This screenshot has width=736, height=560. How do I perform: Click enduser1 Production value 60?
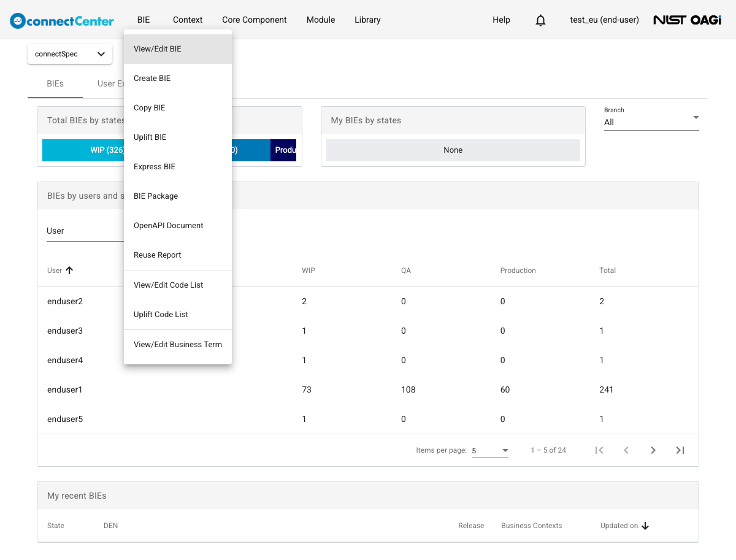[x=505, y=390]
